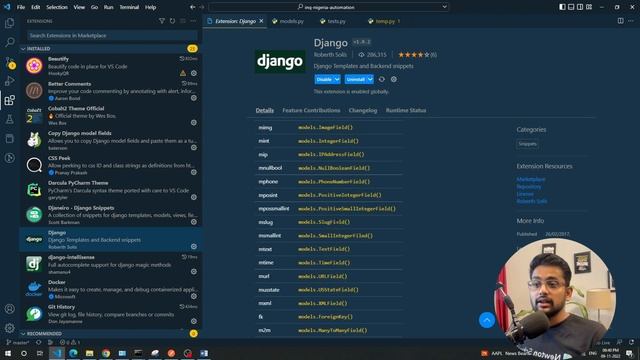Click Windows Start button on taskbar
640x360 pixels.
coord(8,353)
